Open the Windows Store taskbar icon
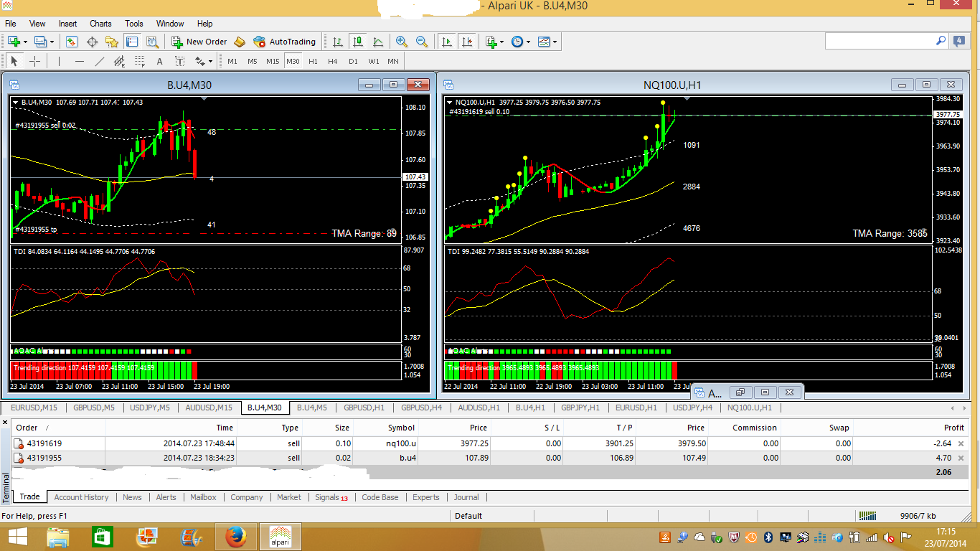Image resolution: width=980 pixels, height=551 pixels. point(103,536)
